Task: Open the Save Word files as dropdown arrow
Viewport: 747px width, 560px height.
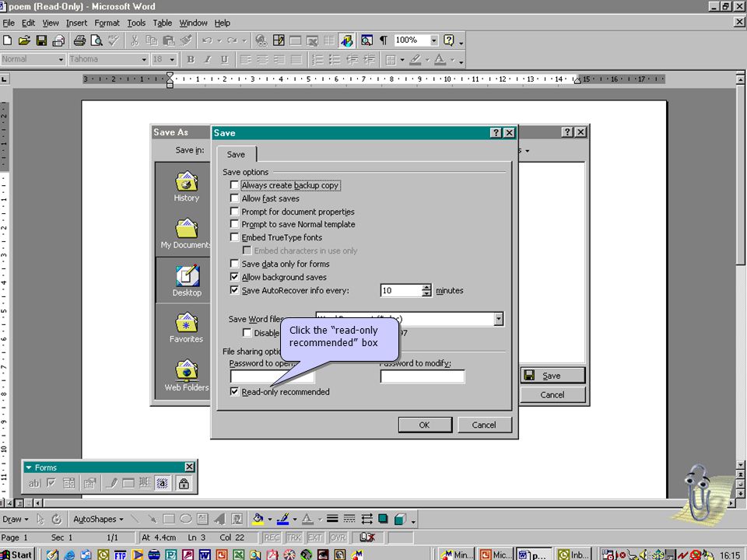Action: [498, 319]
